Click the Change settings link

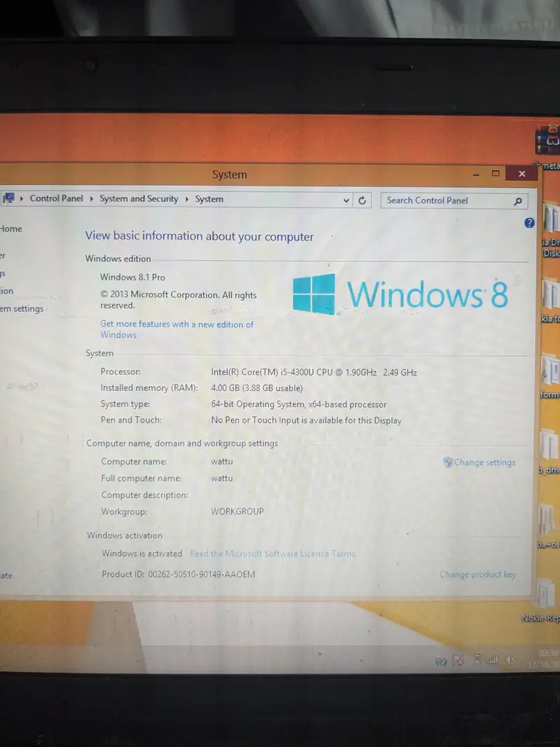point(484,462)
